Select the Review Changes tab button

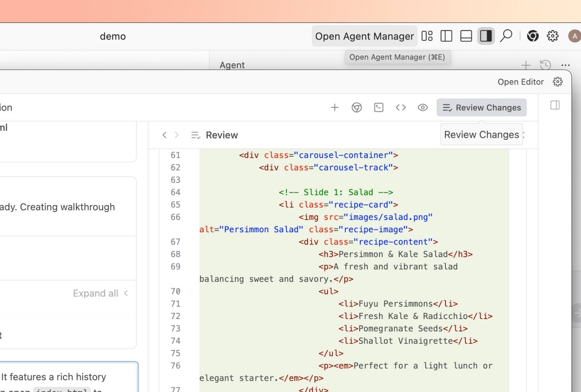click(482, 108)
